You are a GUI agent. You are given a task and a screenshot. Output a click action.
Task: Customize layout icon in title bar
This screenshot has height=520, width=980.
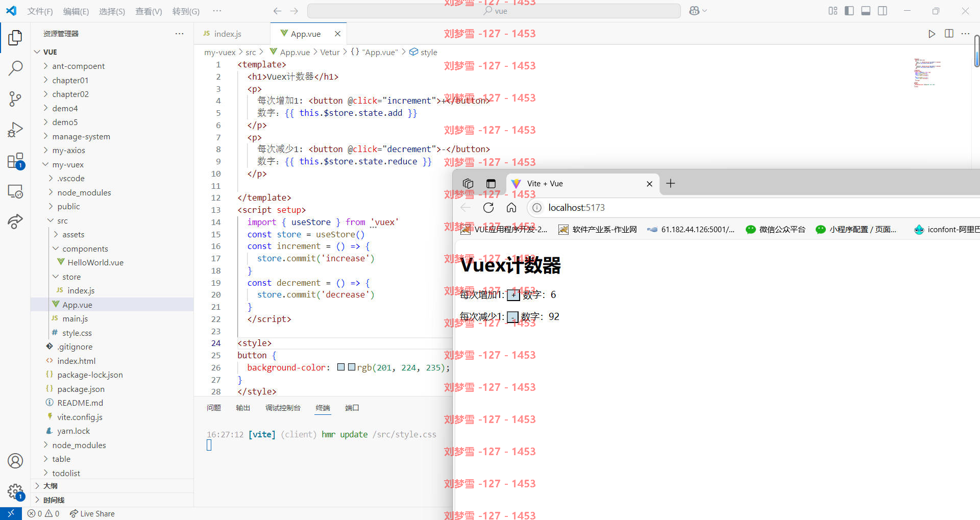pyautogui.click(x=833, y=11)
